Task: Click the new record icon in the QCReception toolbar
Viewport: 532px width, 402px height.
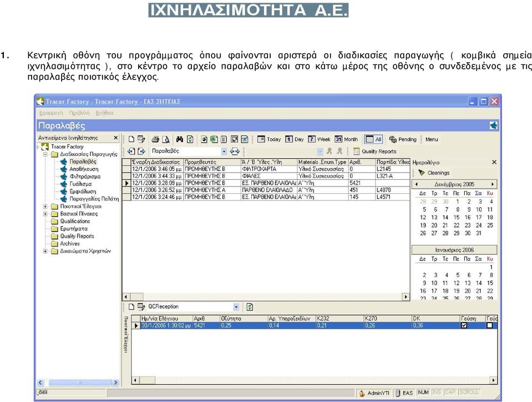Action: [131, 307]
